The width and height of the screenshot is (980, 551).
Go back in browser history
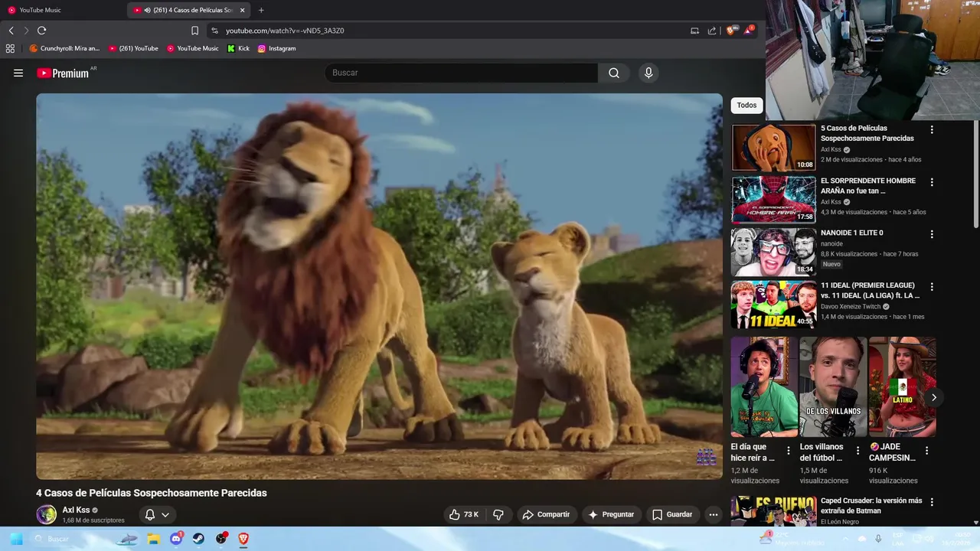pyautogui.click(x=11, y=31)
